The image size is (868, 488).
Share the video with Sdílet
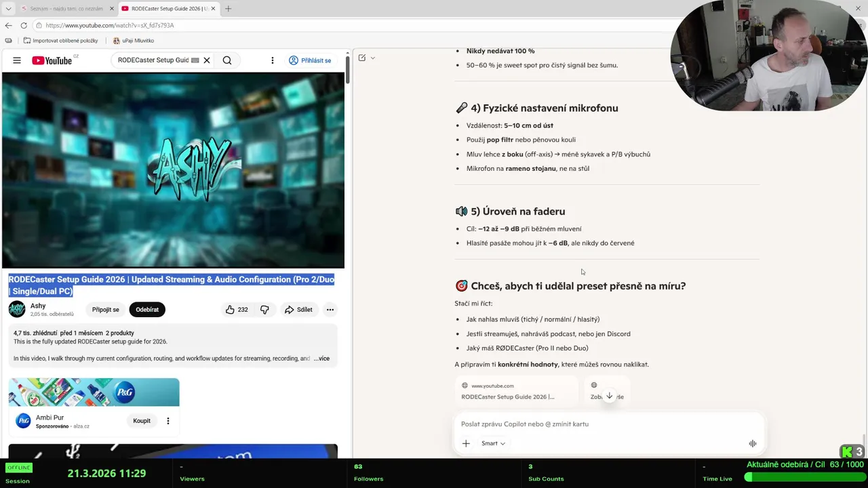[x=298, y=310]
